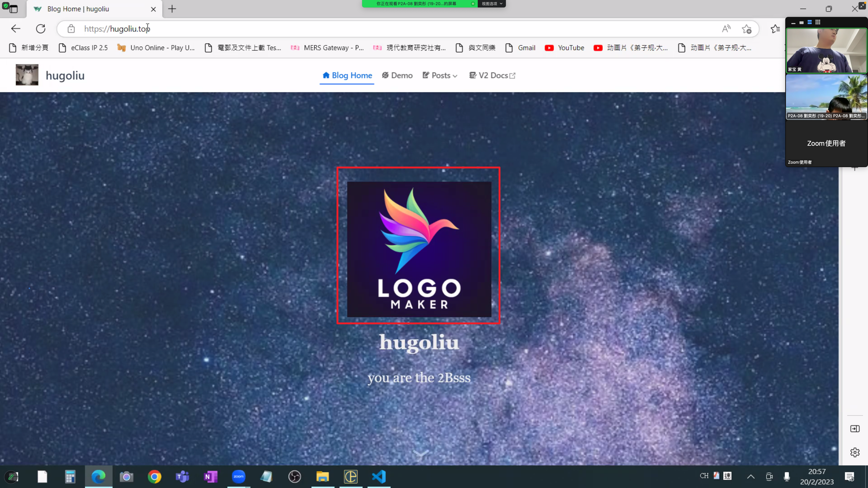868x488 pixels.
Task: Click the hugoliu site title link
Action: click(x=65, y=75)
